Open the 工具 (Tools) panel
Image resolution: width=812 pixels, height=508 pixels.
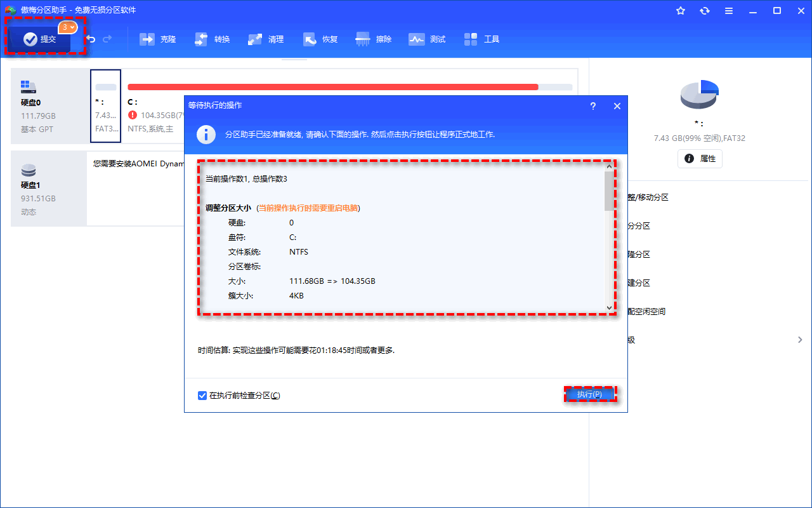(x=481, y=39)
